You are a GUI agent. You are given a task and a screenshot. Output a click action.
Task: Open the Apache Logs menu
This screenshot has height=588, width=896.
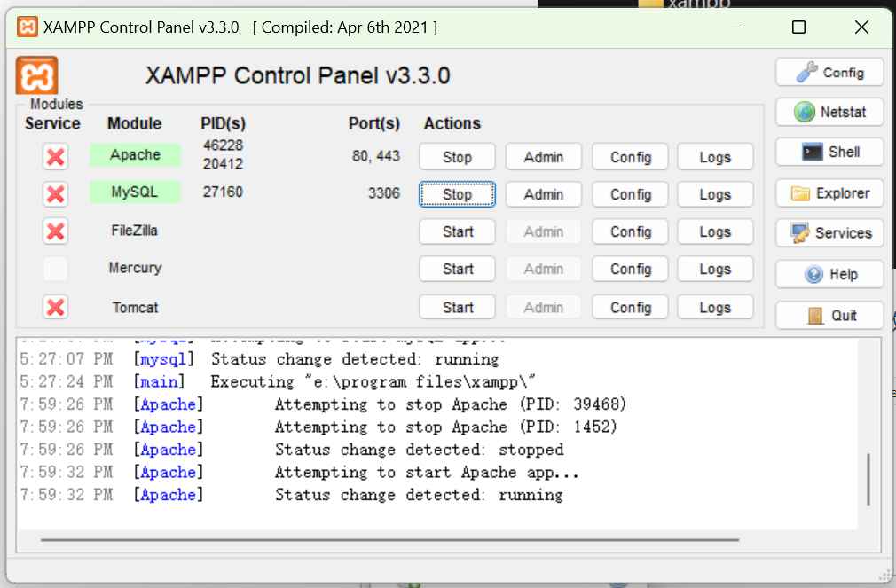pyautogui.click(x=715, y=157)
